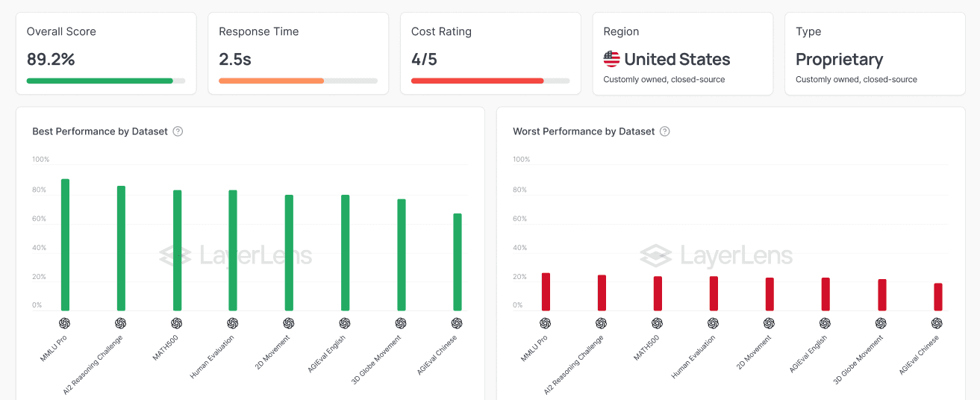Click the green Overall Score progress bar
Viewport: 980px width, 400px height.
(x=106, y=81)
